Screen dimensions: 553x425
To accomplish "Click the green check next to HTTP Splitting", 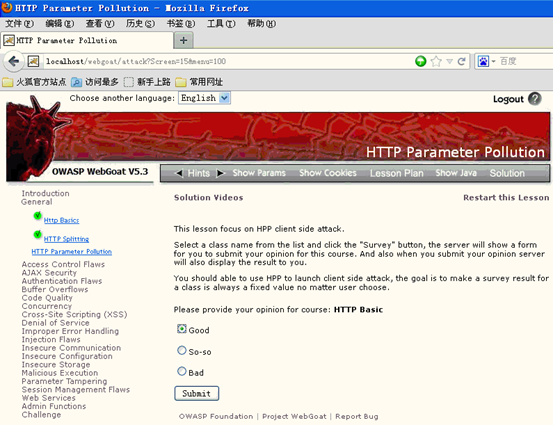I will click(x=37, y=234).
